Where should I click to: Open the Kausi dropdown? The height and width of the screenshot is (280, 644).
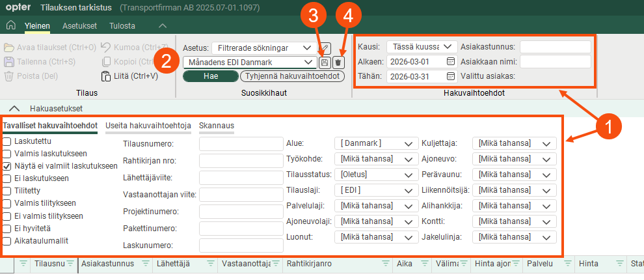[x=422, y=47]
